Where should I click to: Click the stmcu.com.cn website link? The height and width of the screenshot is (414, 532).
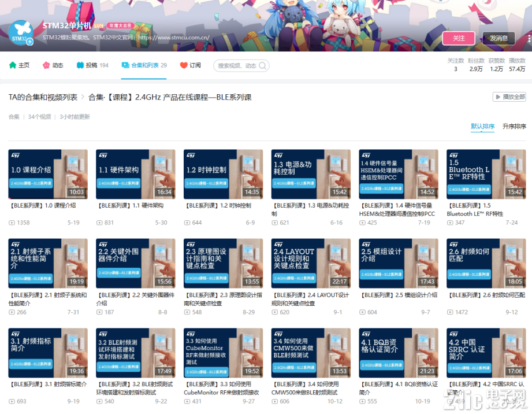click(174, 38)
